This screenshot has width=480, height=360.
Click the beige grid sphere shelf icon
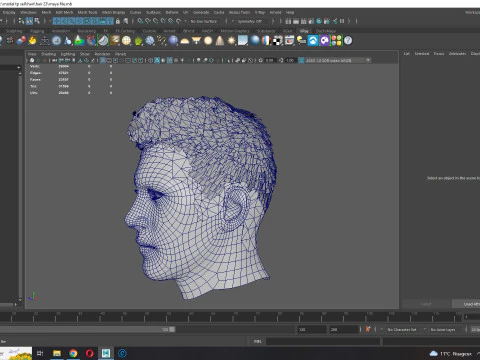coord(126,41)
